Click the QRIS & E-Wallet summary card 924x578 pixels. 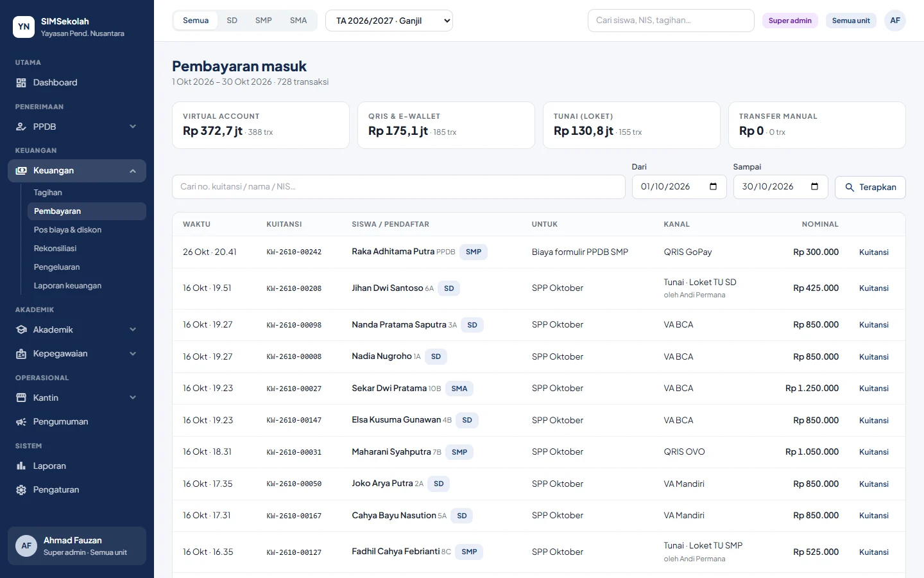click(446, 125)
